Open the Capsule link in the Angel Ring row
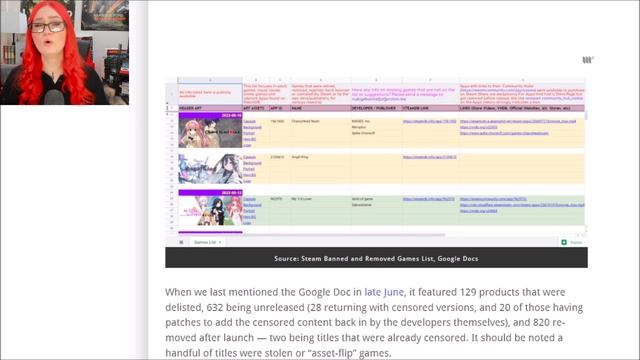The image size is (640, 360). click(249, 157)
